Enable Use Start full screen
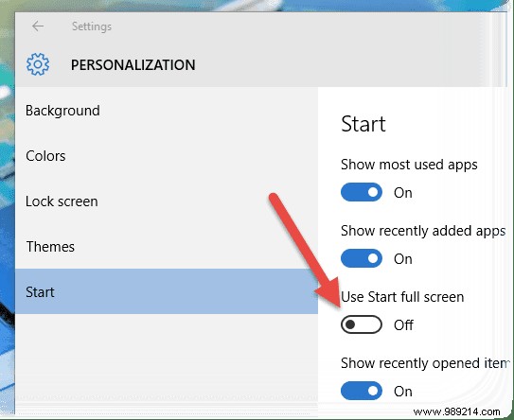 tap(362, 324)
